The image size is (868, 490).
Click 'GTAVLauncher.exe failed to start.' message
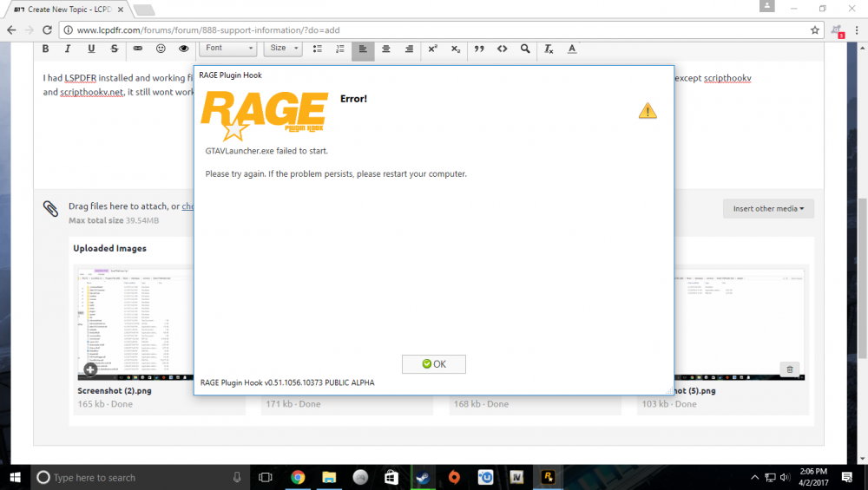(266, 150)
